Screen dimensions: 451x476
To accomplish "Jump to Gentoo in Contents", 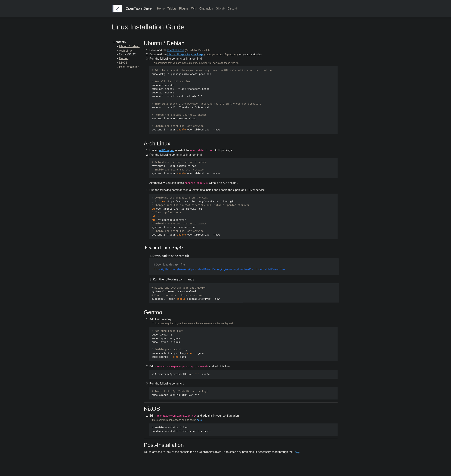I will pyautogui.click(x=123, y=58).
